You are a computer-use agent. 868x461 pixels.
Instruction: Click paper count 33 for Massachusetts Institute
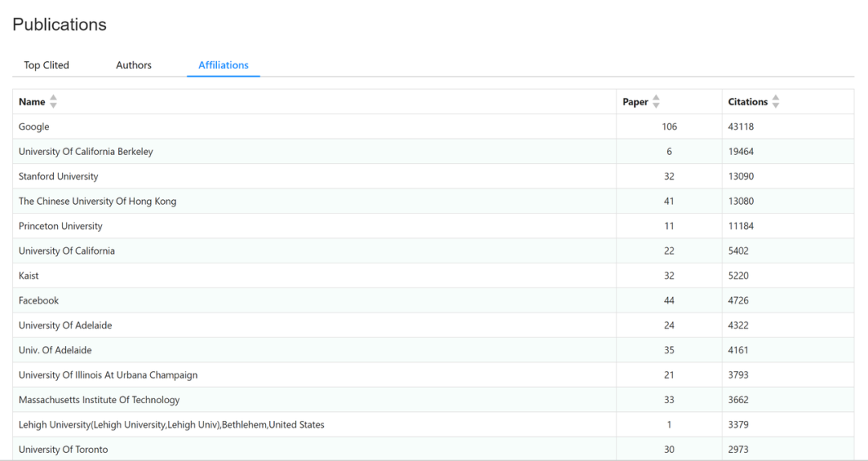[x=669, y=400]
